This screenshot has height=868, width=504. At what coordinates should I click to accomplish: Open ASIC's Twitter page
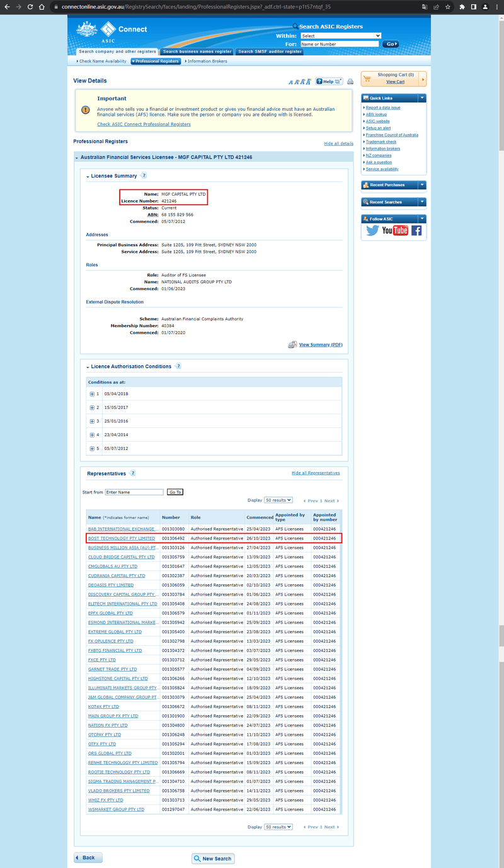372,230
